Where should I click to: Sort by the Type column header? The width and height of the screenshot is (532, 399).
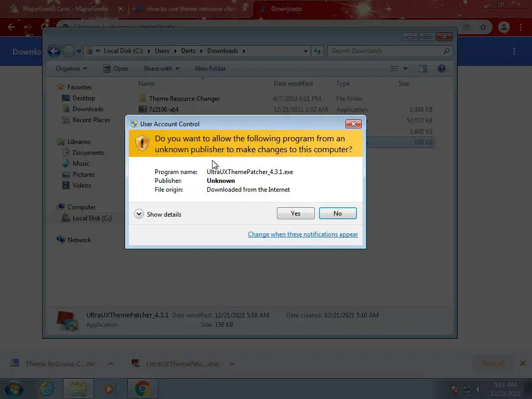pyautogui.click(x=343, y=84)
